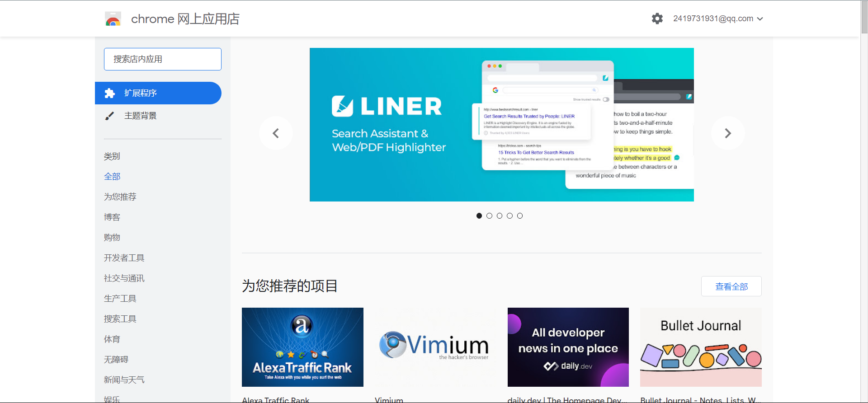Choose the 开发者工具 category
The height and width of the screenshot is (403, 868).
tap(124, 258)
